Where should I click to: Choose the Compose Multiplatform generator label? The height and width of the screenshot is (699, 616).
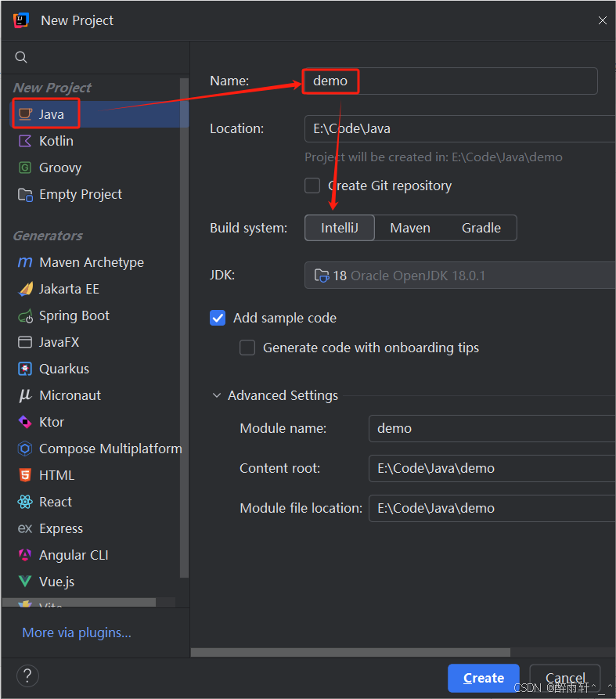tap(110, 449)
